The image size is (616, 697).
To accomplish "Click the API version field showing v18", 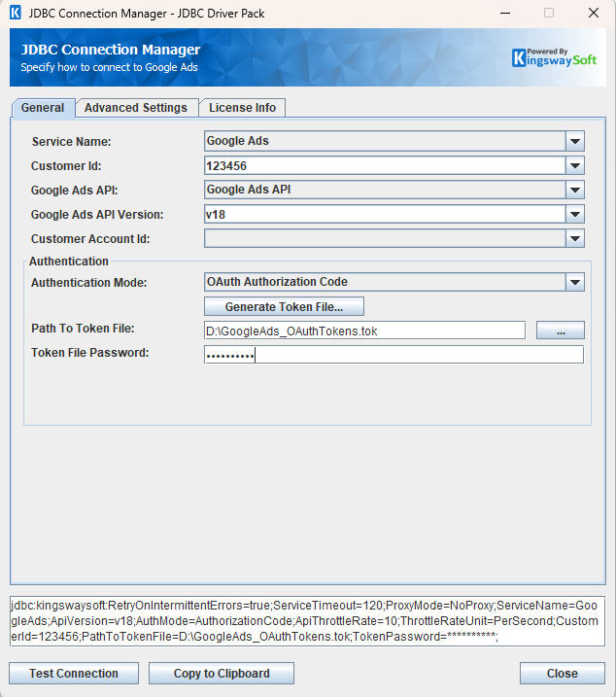I will 385,214.
